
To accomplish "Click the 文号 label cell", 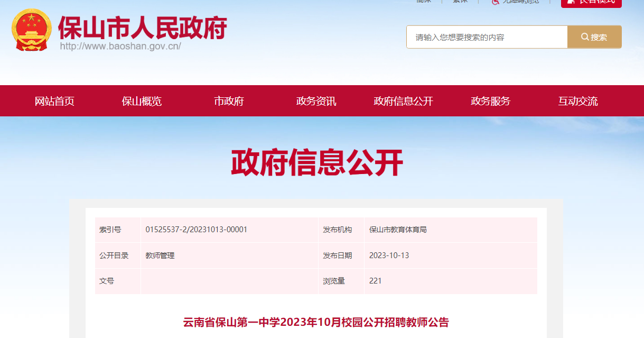I will tap(118, 281).
